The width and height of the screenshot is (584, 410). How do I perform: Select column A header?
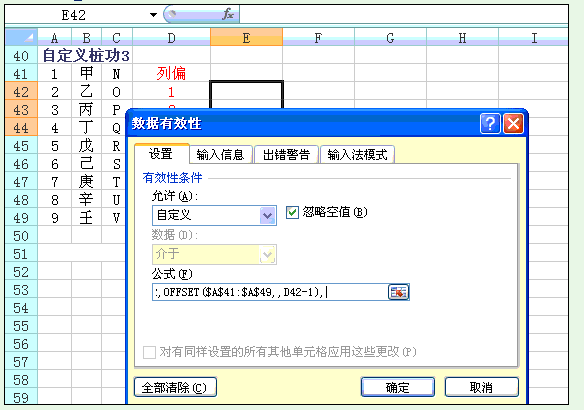tap(55, 38)
